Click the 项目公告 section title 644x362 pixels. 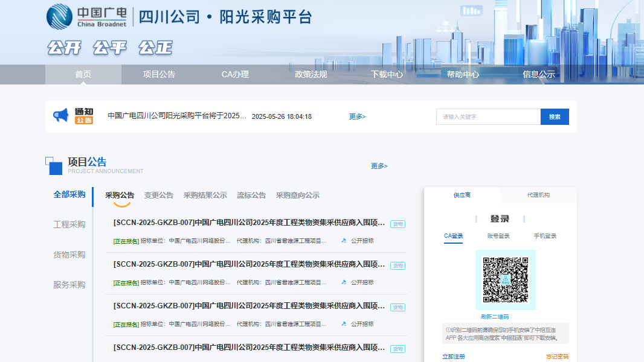pos(87,162)
